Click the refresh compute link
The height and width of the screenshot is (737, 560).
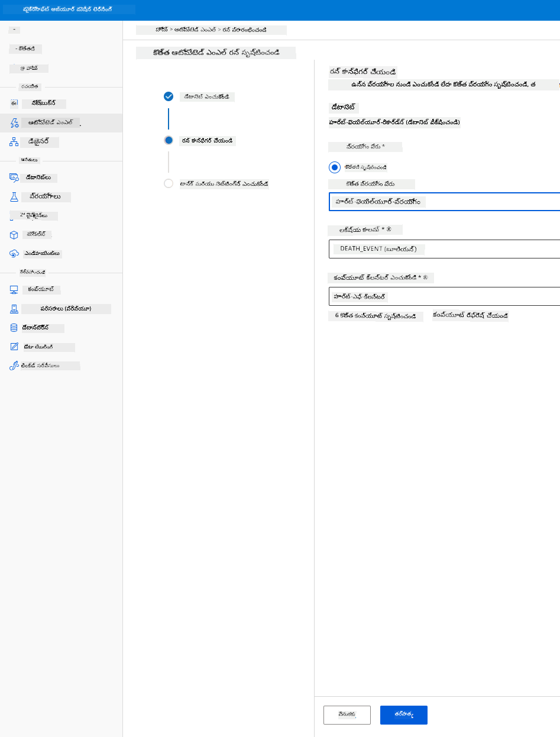pos(471,316)
